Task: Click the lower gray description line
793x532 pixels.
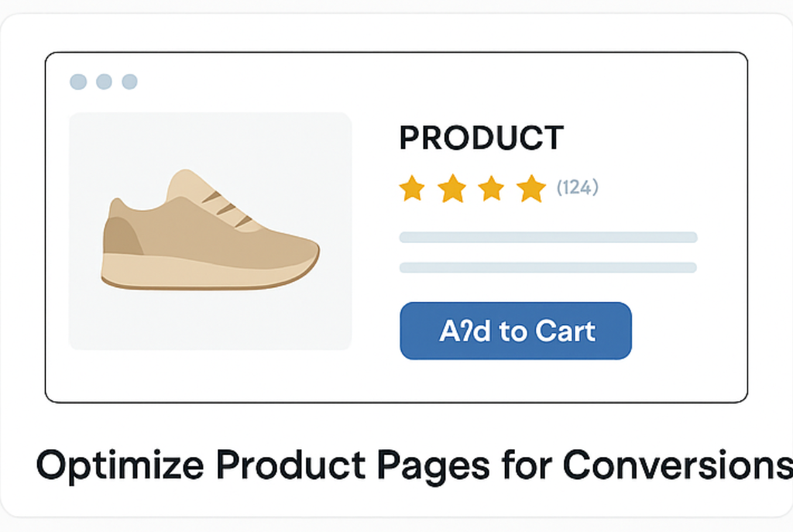Action: [548, 267]
